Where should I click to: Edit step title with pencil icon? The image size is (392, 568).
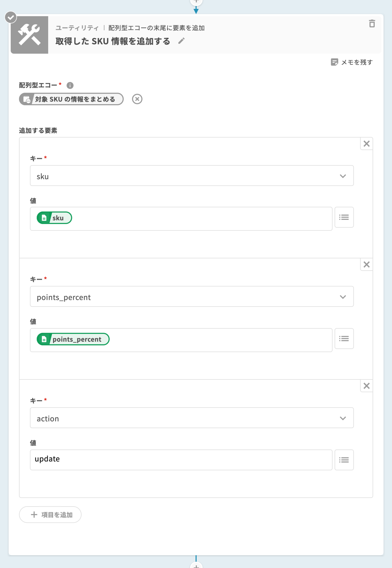(181, 41)
